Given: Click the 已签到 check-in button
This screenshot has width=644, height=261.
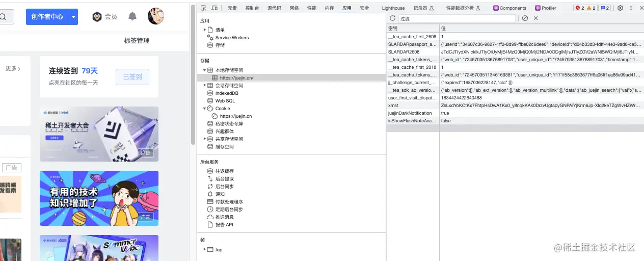Looking at the screenshot, I should tap(132, 77).
